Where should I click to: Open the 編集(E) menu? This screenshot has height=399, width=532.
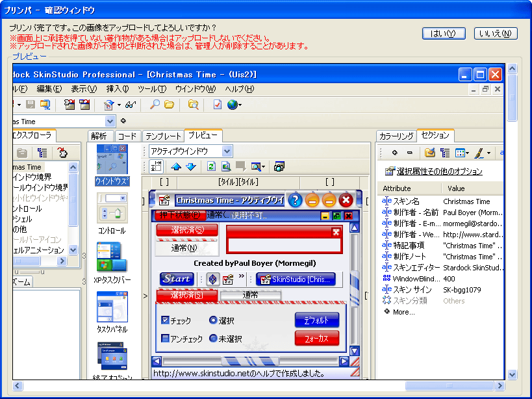click(49, 89)
